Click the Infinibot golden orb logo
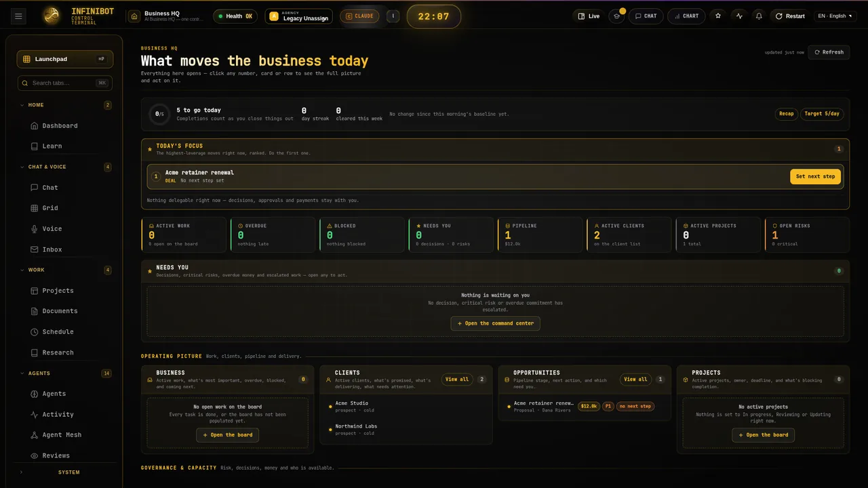Image resolution: width=868 pixels, height=488 pixels. coord(51,16)
